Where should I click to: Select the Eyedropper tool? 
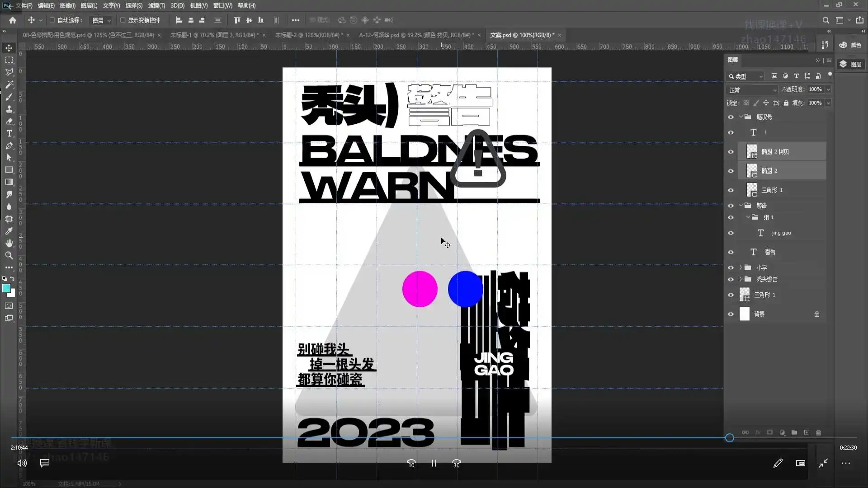(x=9, y=231)
